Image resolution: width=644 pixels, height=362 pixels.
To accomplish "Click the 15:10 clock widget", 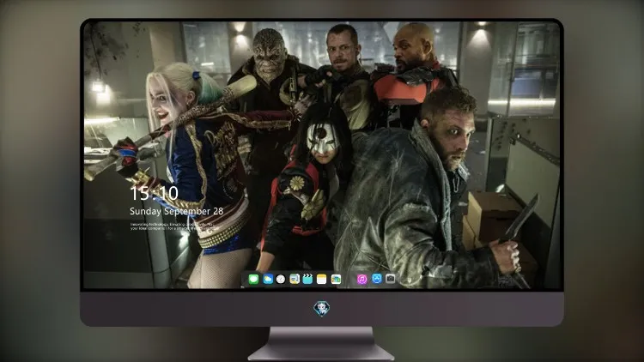I will point(154,193).
